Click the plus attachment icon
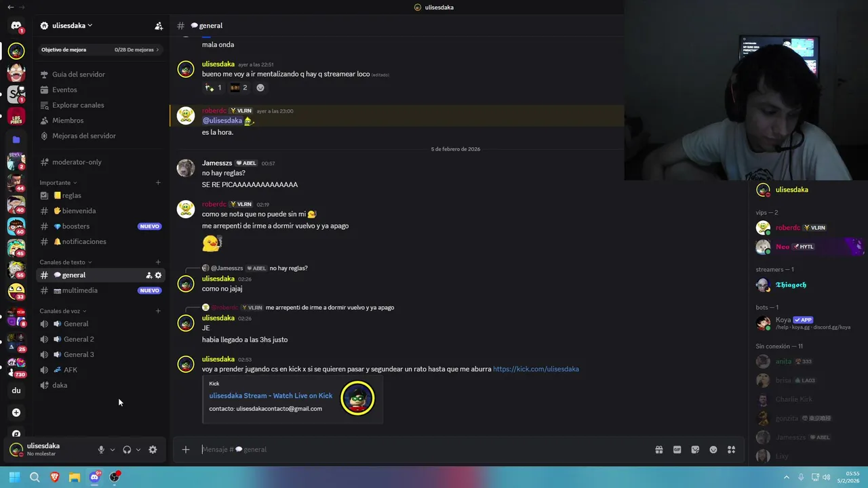 pyautogui.click(x=186, y=449)
